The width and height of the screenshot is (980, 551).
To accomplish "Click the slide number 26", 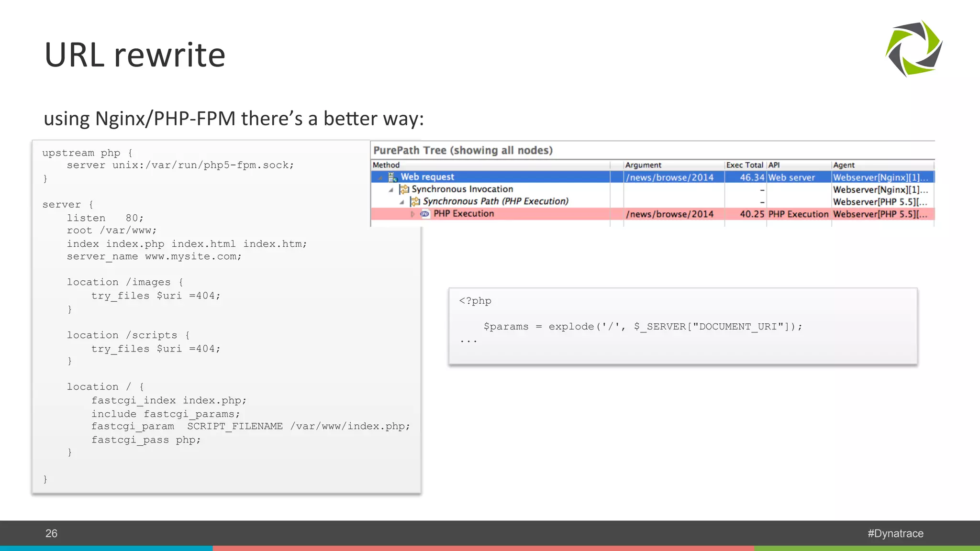I will (x=51, y=534).
